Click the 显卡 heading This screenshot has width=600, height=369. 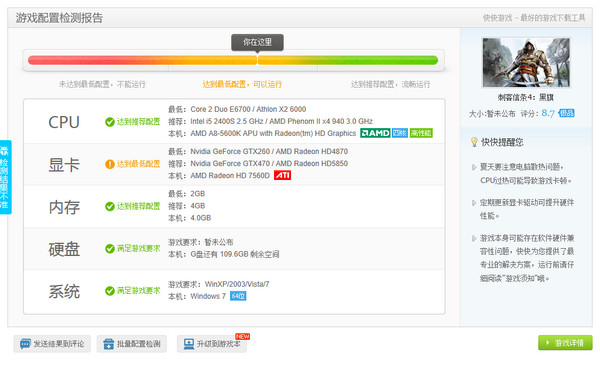point(64,165)
